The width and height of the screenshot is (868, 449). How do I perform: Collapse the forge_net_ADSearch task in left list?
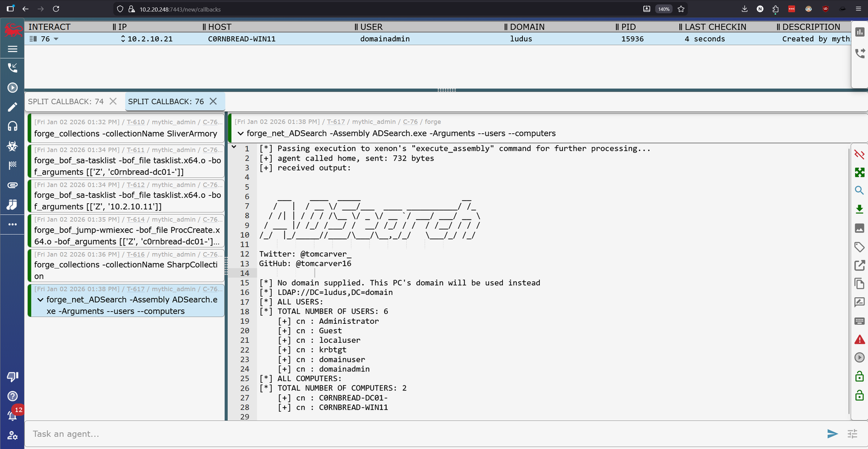tap(40, 300)
